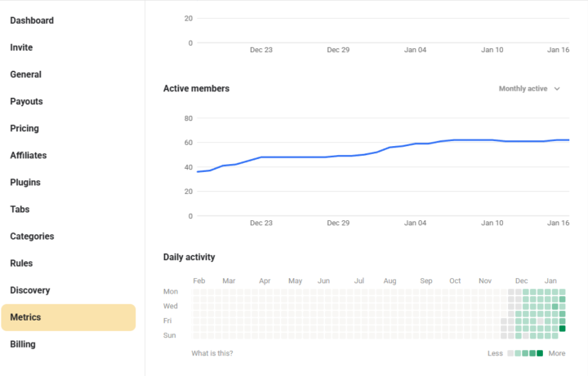Click the Monthly active chevron arrow
This screenshot has width=588, height=376.
(x=557, y=89)
